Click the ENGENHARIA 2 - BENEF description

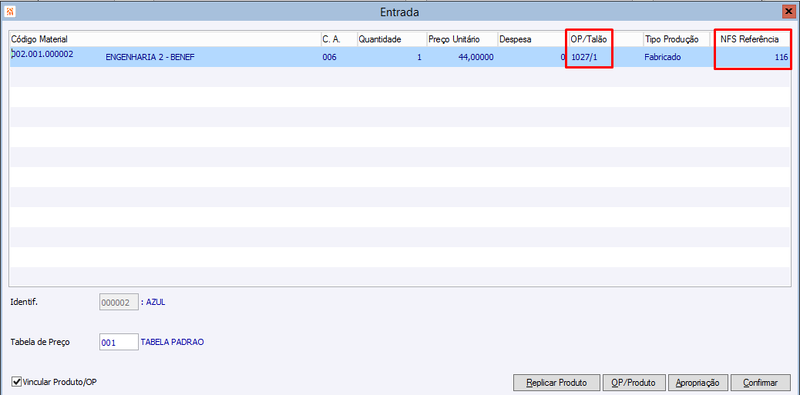point(150,58)
